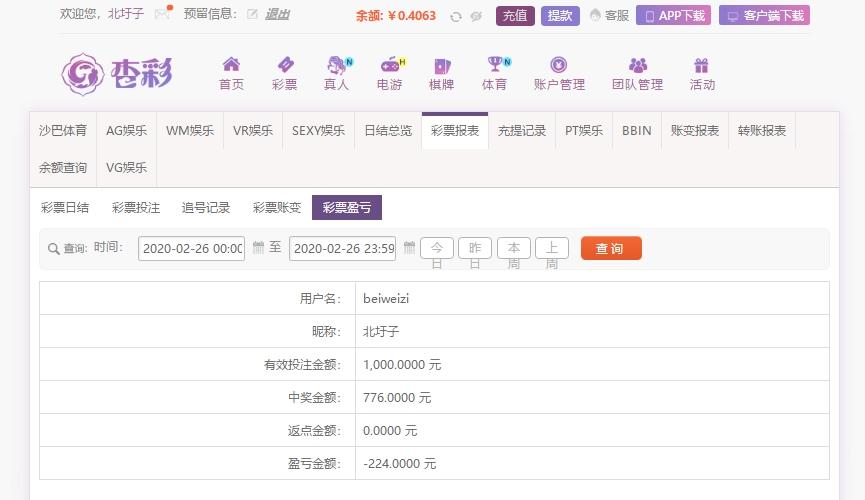Viewport: 865px width, 500px height.
Task: Click the start date input field
Action: pyautogui.click(x=192, y=248)
